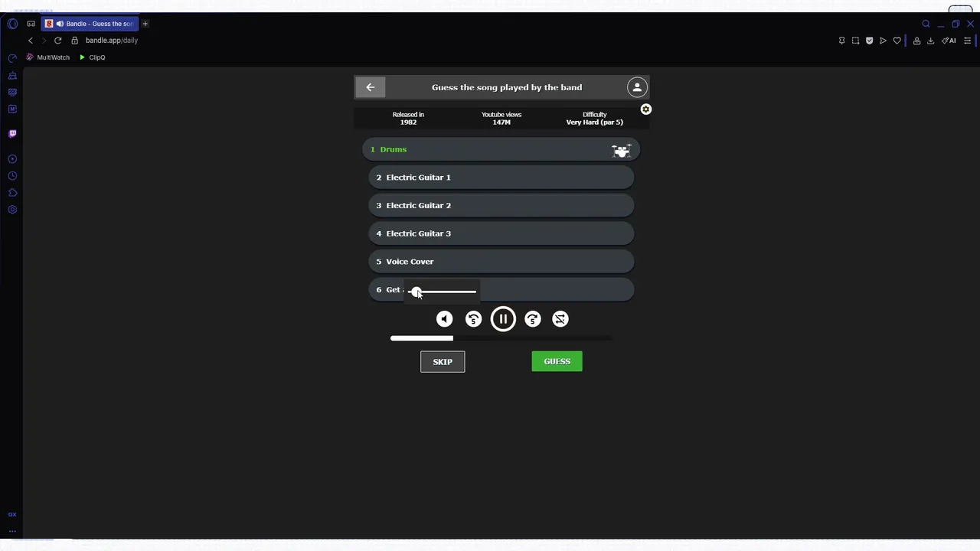Open the M panel in the sidebar
Screen dimensions: 980x551
click(x=12, y=109)
